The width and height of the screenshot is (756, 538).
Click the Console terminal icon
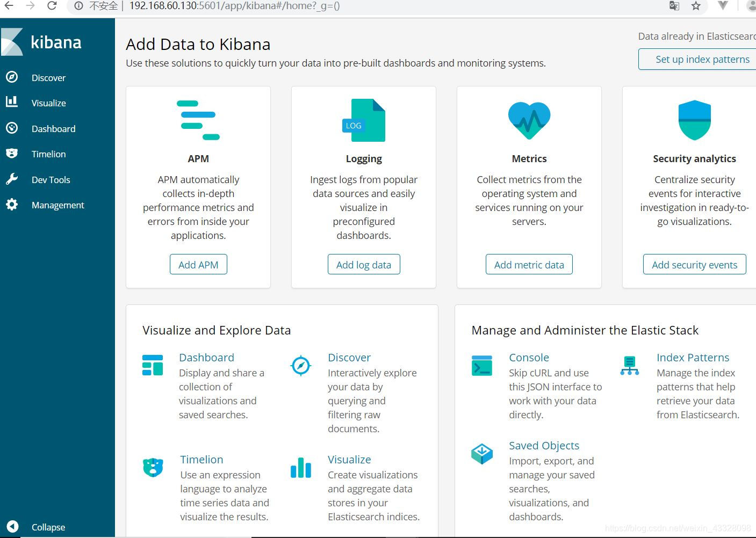(x=481, y=366)
